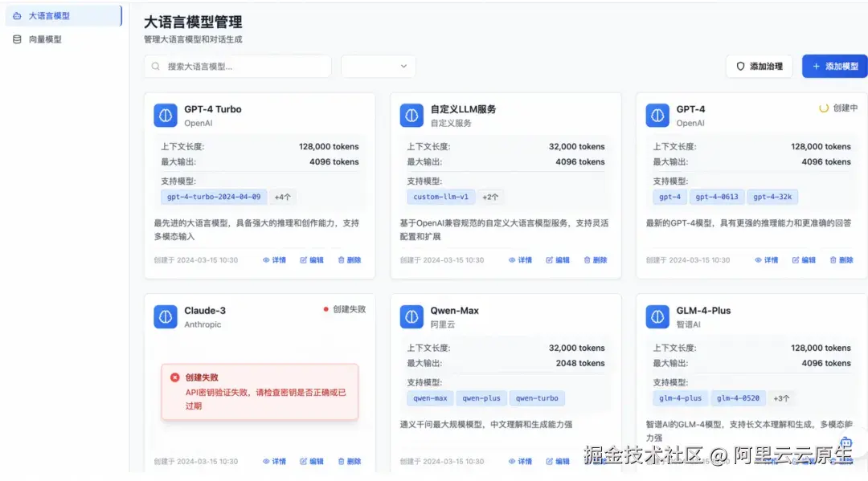
Task: Click the GPT-4 card model icon
Action: 657,116
